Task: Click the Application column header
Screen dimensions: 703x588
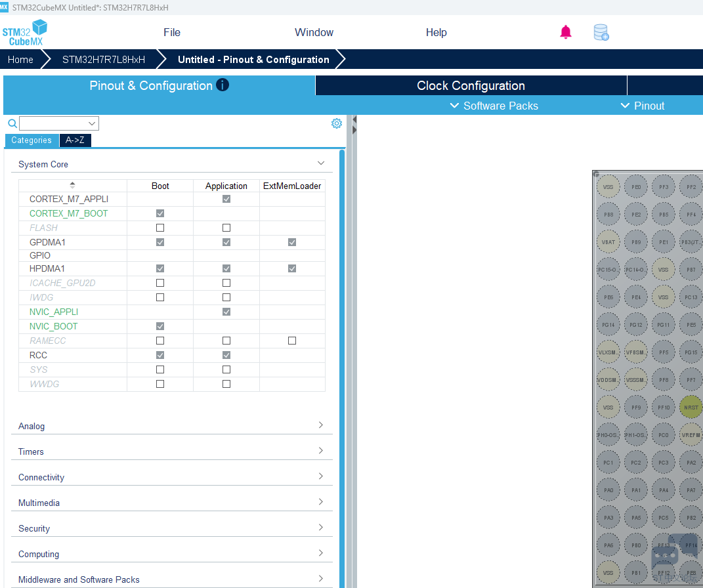Action: coord(226,186)
